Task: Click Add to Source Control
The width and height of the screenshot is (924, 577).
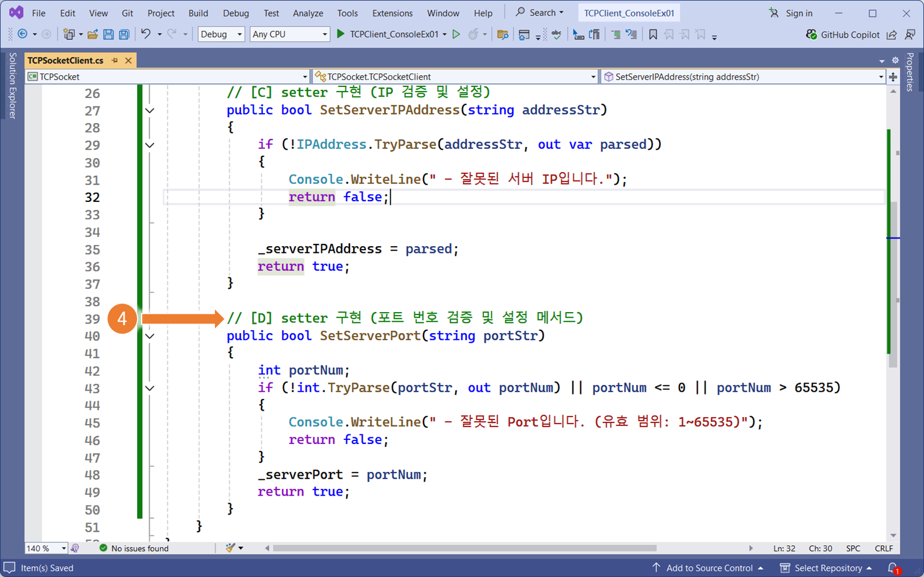Action: coord(707,568)
